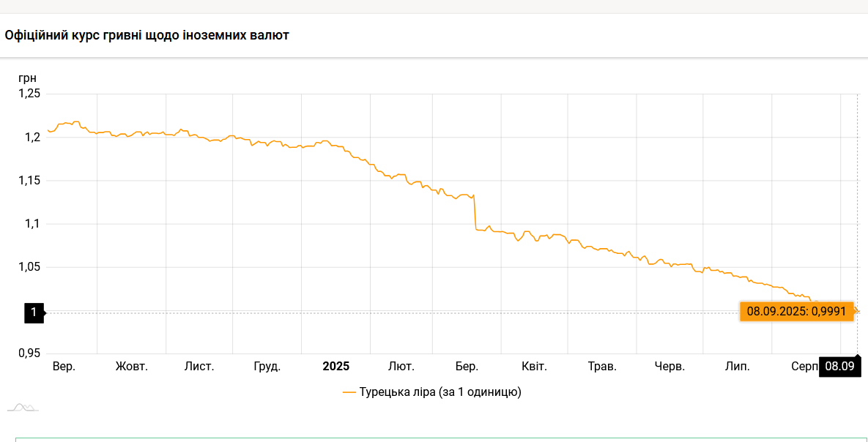Toggle the Турецька ліра legend series
The height and width of the screenshot is (442, 868).
point(439,392)
